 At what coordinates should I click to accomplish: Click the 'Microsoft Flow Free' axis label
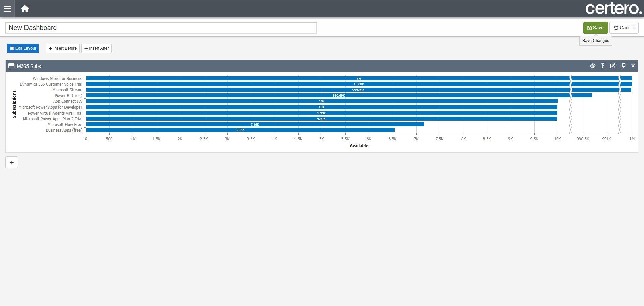[65, 125]
